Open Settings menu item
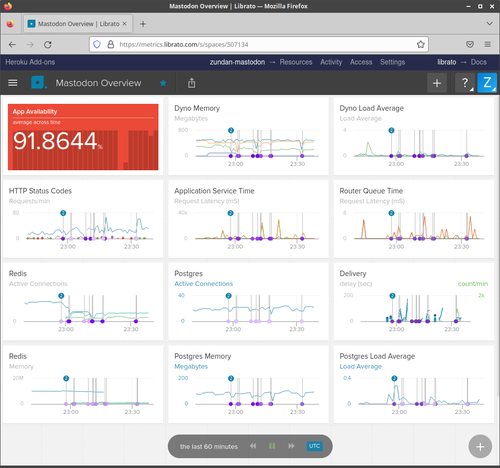The width and height of the screenshot is (500, 468). [x=392, y=62]
